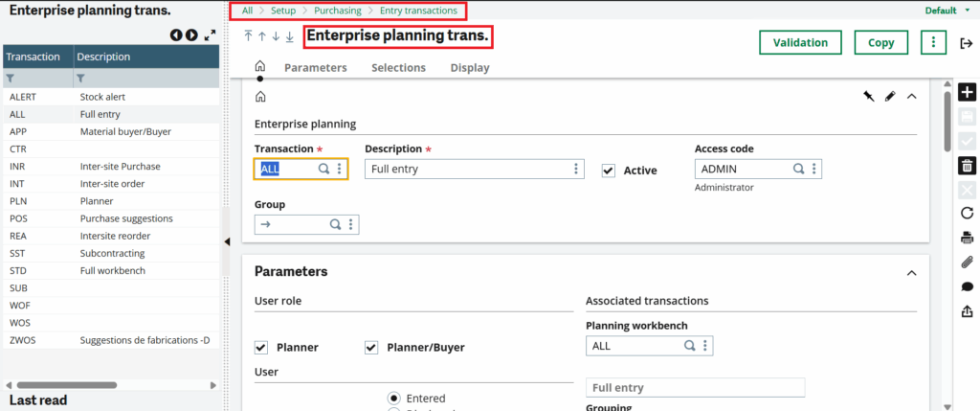
Task: Expand the left list with diagonal arrows
Action: (x=210, y=35)
